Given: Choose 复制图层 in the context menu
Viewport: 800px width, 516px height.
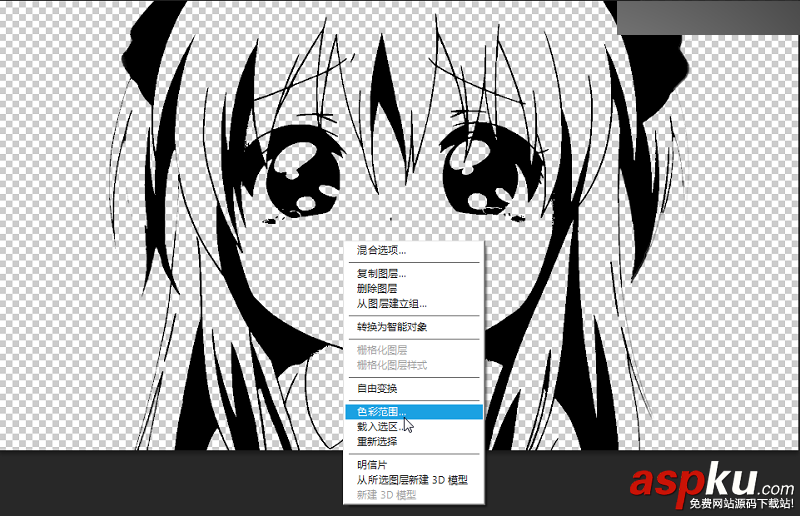Looking at the screenshot, I should 413,274.
